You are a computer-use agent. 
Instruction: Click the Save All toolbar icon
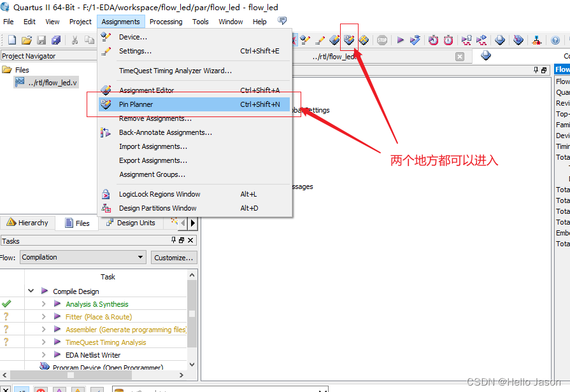(x=56, y=40)
